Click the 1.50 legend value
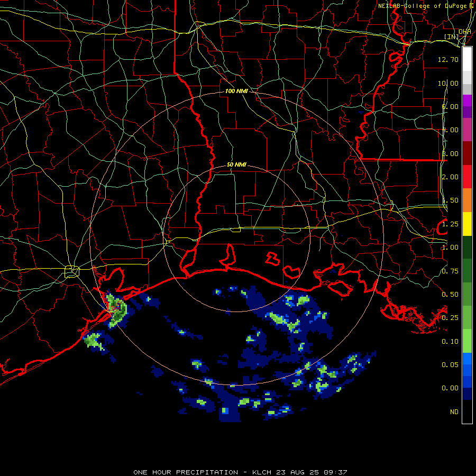Viewport: 476px width, 476px height. 450,200
